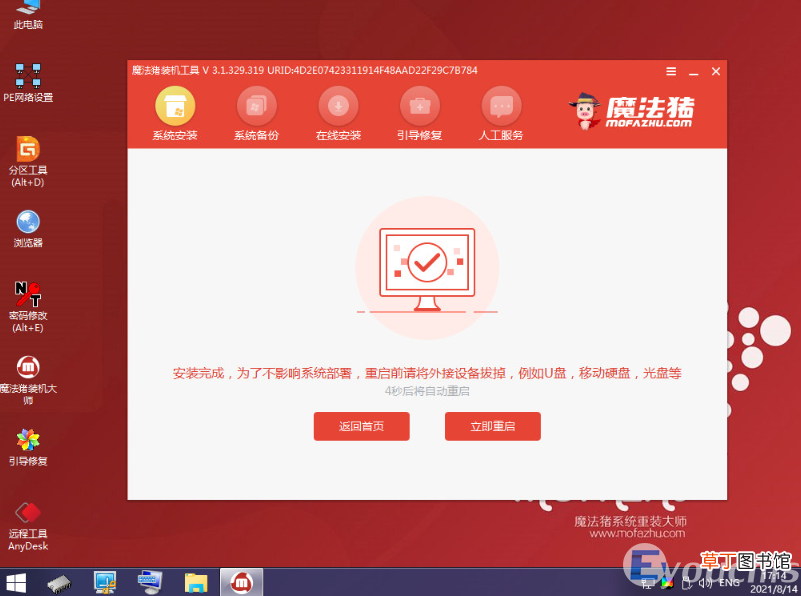Viewport: 801px width, 596px height.
Task: Select the 魔法猪 app in the taskbar
Action: pos(242,582)
